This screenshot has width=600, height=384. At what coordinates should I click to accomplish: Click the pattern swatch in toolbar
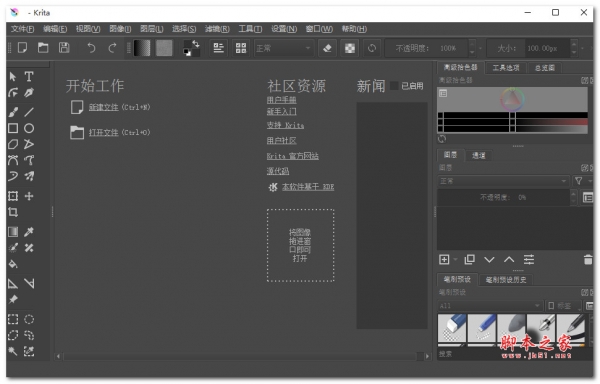click(164, 48)
